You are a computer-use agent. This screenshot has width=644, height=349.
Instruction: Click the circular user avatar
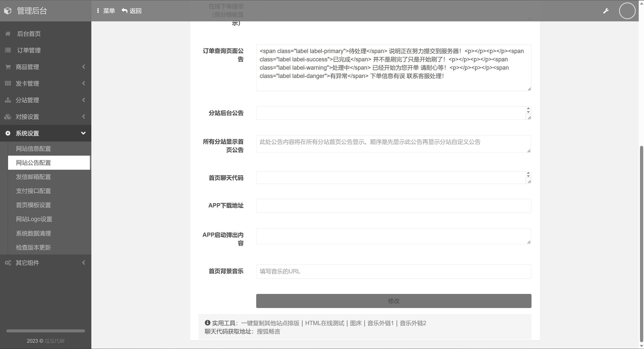click(627, 11)
